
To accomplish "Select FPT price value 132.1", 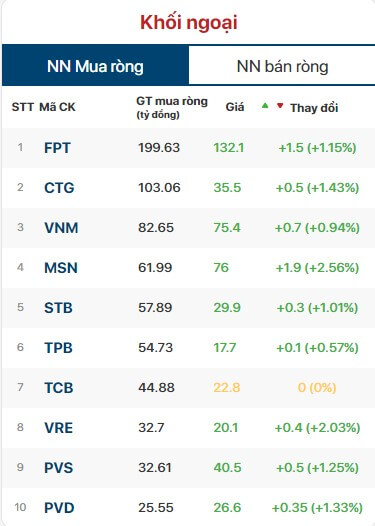I will click(228, 148).
